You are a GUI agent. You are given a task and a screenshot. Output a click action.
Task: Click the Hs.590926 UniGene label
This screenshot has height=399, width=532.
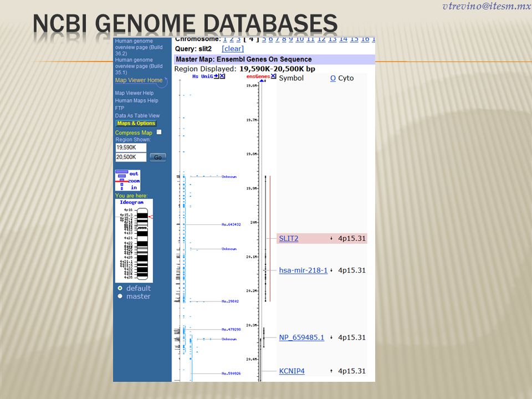(231, 374)
